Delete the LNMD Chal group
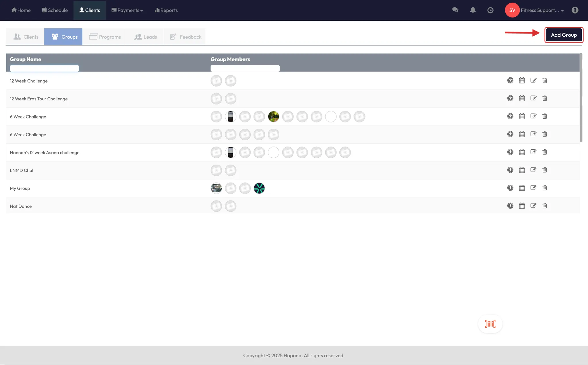Viewport: 588px width, 365px height. pyautogui.click(x=545, y=170)
